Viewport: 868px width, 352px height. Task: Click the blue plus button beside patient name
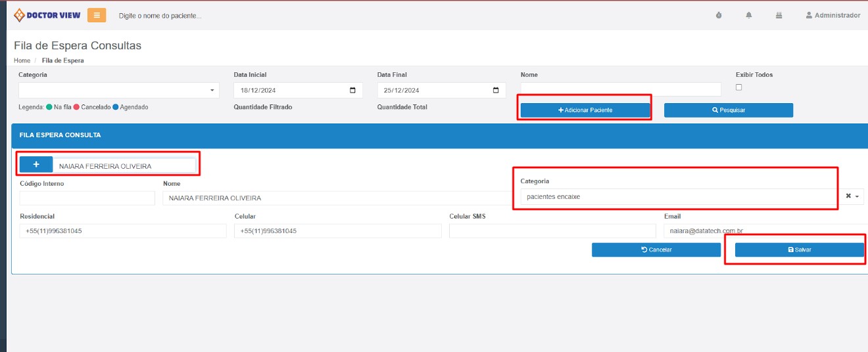(x=36, y=164)
